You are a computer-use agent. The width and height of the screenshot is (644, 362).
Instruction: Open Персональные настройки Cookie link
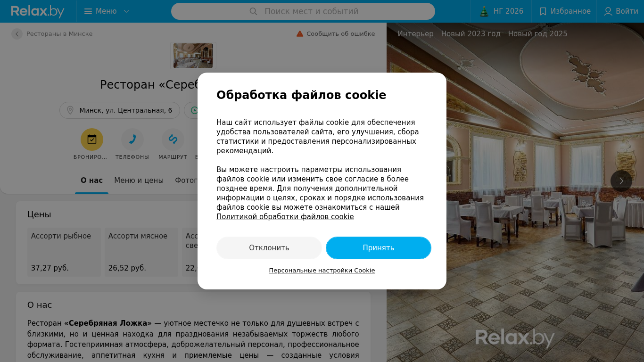pyautogui.click(x=322, y=271)
